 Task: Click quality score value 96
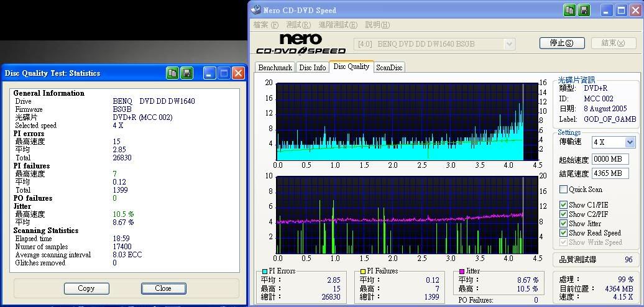coord(628,260)
